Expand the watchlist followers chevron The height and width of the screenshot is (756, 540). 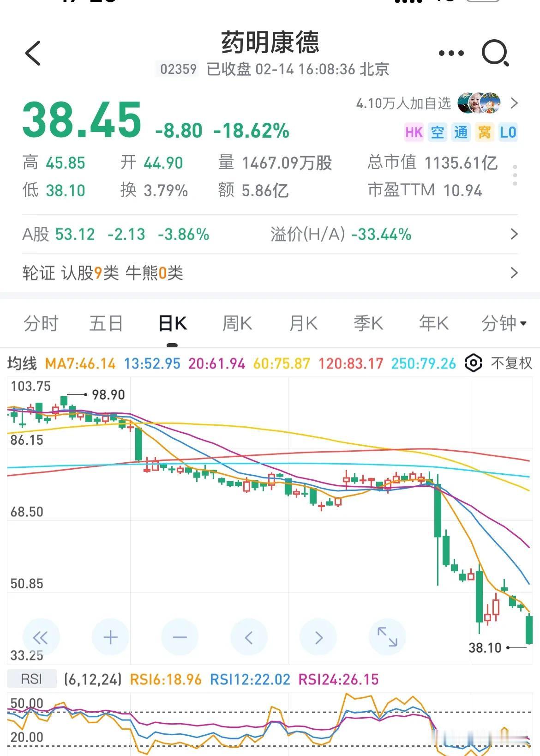coord(514,103)
